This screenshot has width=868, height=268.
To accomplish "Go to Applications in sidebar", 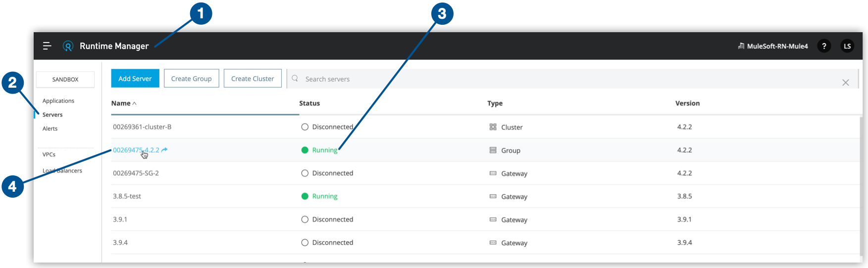I will [x=58, y=101].
